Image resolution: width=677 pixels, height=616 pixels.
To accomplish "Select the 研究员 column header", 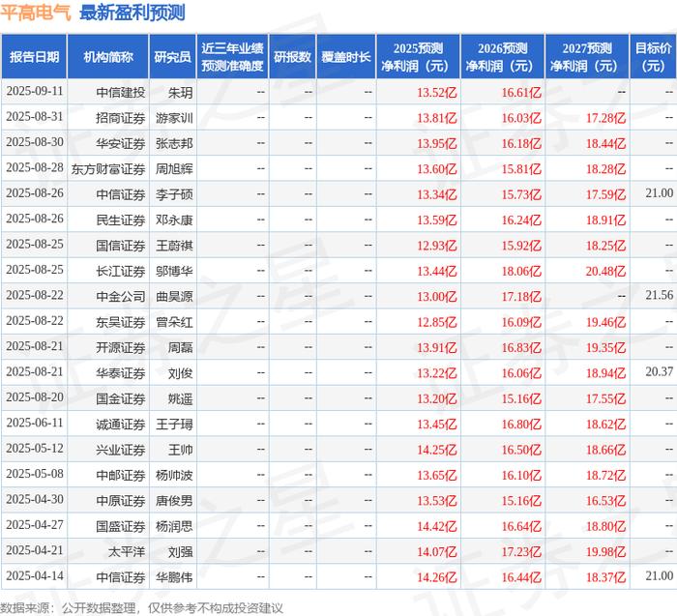I will click(173, 56).
